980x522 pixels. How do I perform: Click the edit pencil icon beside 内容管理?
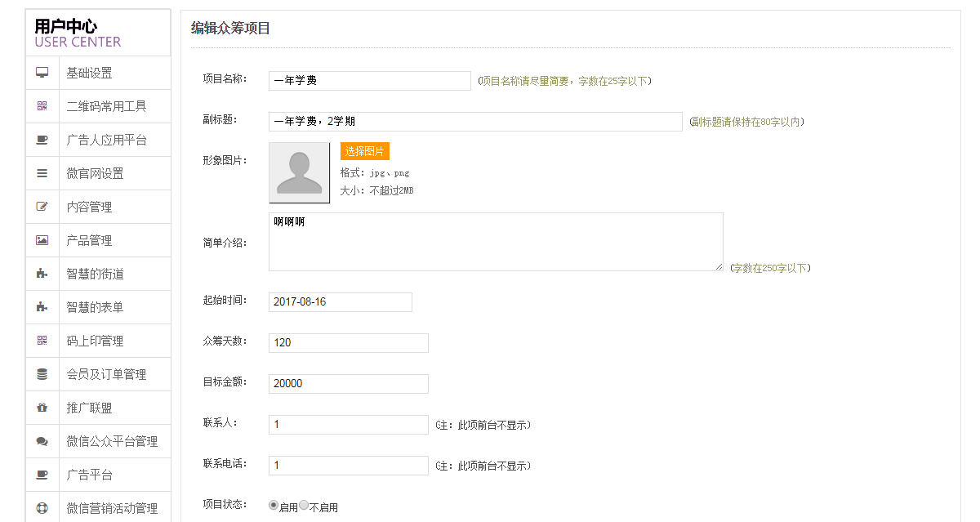pos(42,207)
